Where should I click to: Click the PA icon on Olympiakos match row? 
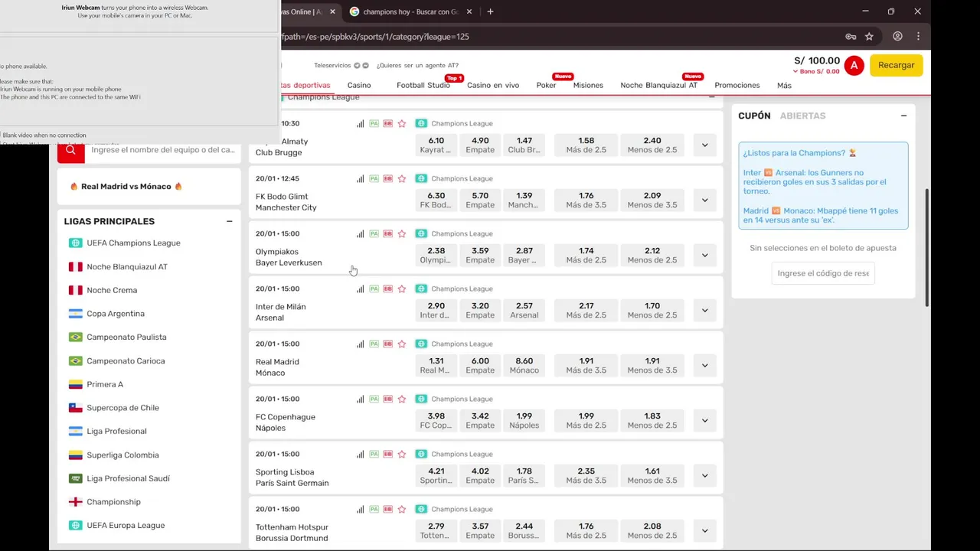click(374, 234)
